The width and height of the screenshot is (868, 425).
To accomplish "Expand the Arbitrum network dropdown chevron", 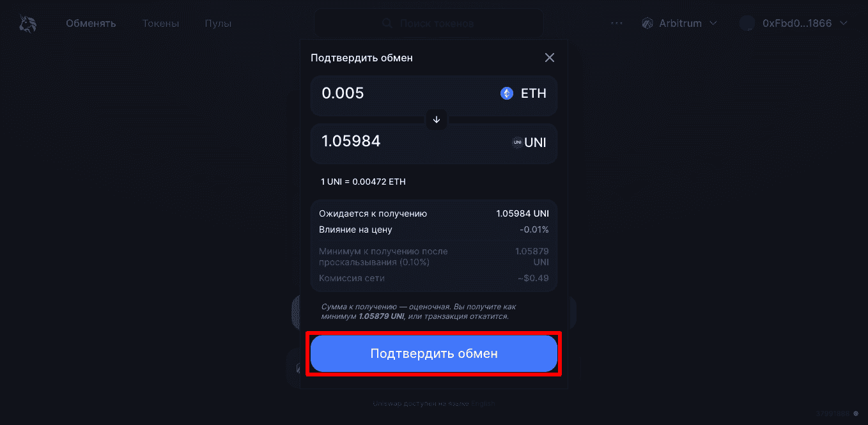I will point(713,24).
